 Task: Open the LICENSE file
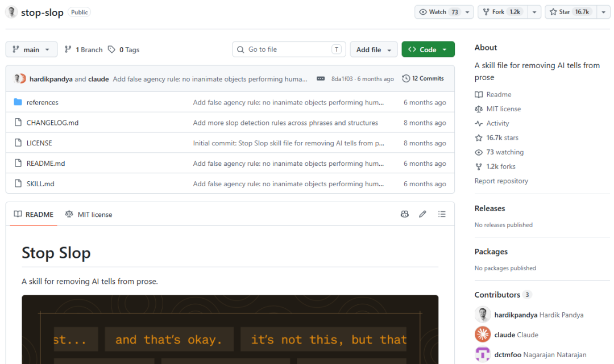39,143
